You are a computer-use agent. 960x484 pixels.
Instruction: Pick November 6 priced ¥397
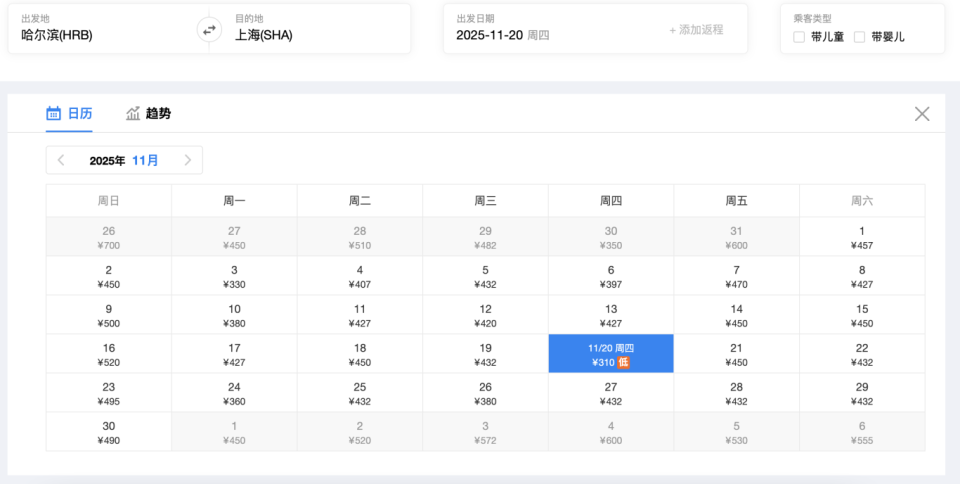[611, 276]
